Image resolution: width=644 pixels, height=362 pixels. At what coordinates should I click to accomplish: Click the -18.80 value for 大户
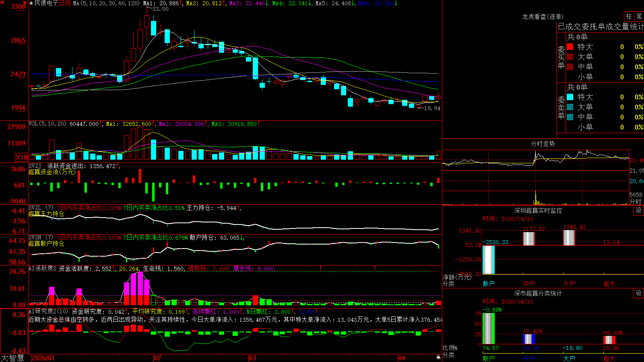pos(572,348)
